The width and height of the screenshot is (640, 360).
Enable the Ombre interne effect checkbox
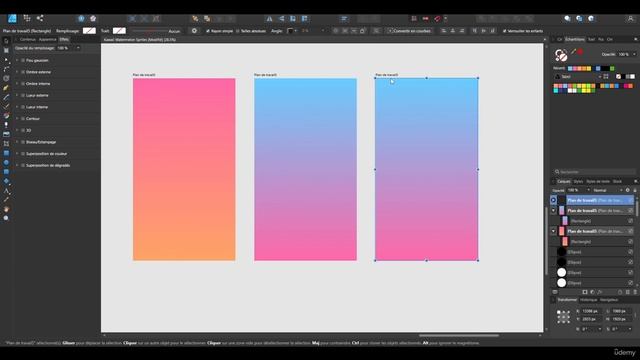[23, 84]
